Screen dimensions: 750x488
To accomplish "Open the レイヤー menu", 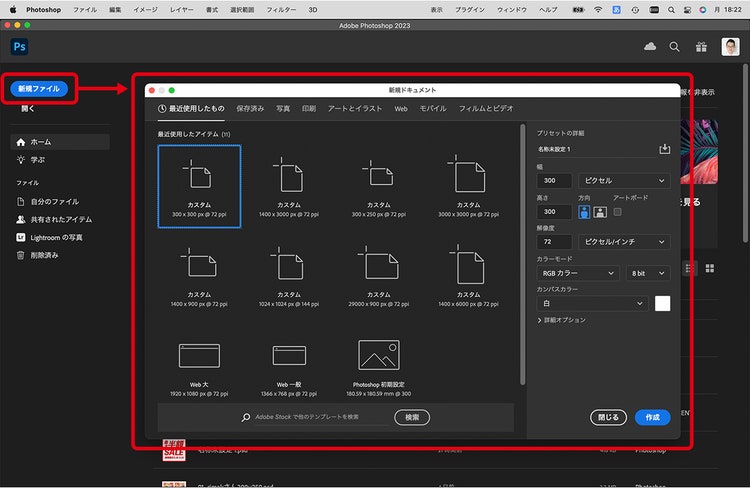I will click(182, 10).
